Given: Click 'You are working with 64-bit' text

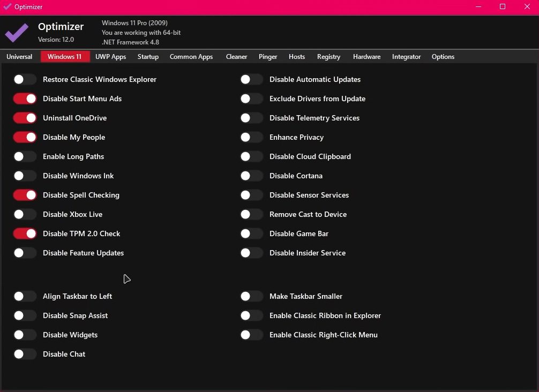Looking at the screenshot, I should click(141, 33).
